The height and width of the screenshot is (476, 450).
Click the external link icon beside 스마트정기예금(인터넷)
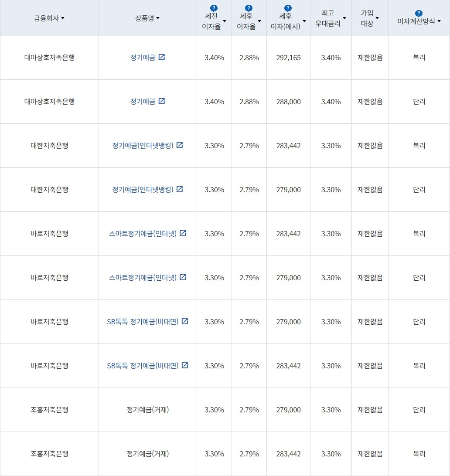pyautogui.click(x=183, y=233)
